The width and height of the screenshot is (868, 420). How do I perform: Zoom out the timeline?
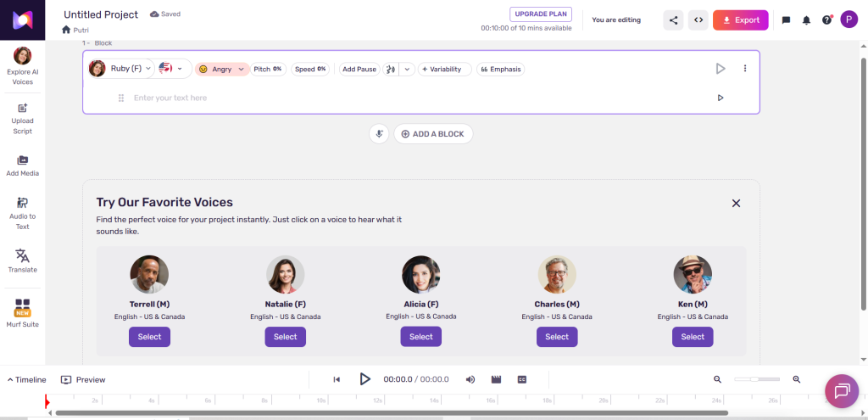tap(717, 379)
